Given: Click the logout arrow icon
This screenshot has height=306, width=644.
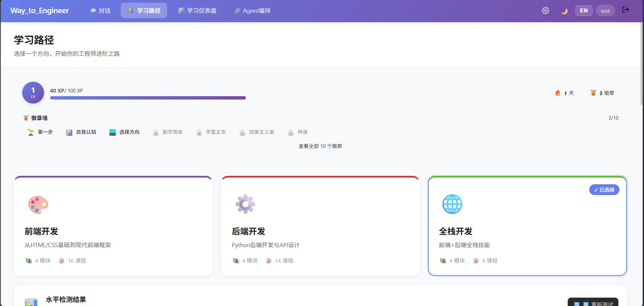Looking at the screenshot, I should point(626,9).
